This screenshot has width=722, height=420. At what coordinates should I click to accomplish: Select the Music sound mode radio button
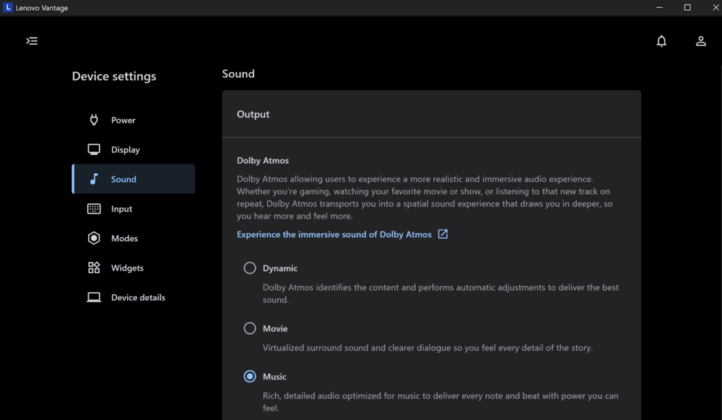pyautogui.click(x=250, y=376)
